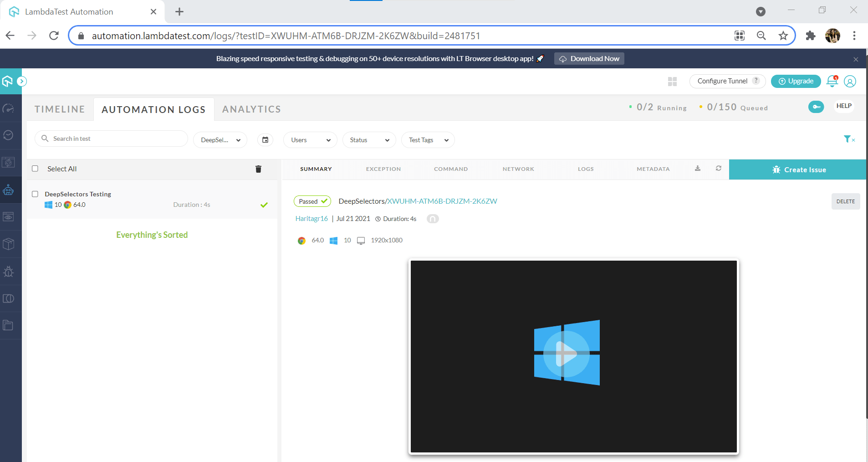
Task: Click the Create Issue button
Action: 798,169
